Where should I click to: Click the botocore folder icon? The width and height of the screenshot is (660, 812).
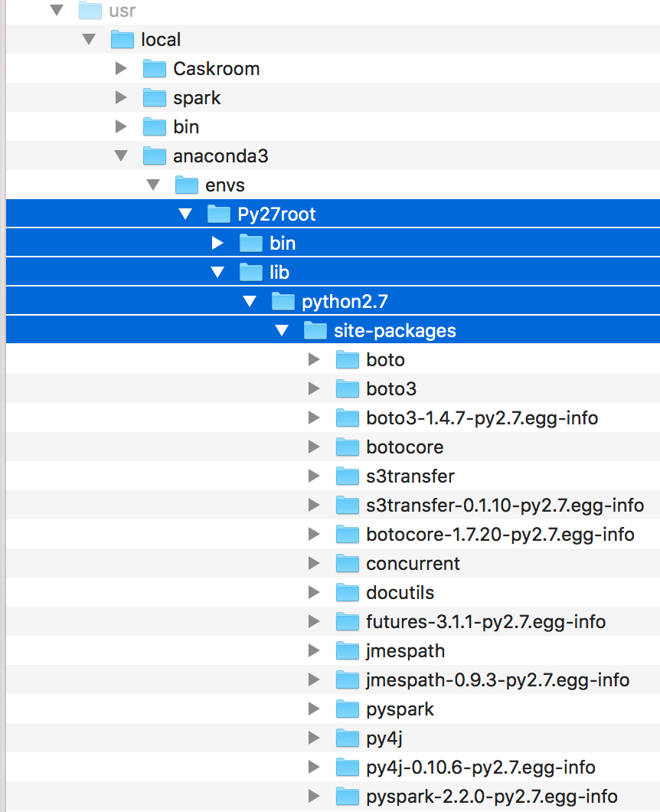point(347,447)
